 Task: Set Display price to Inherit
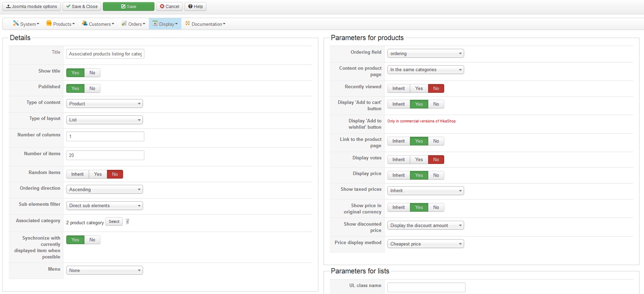coord(399,175)
